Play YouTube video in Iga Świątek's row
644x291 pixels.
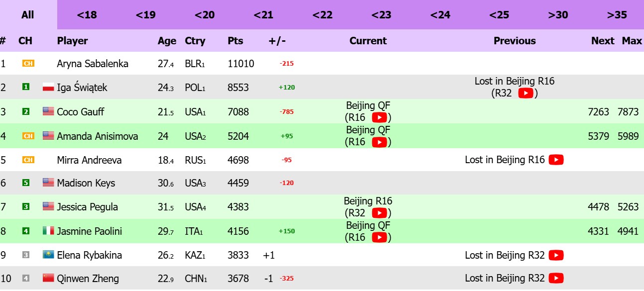[x=526, y=93]
